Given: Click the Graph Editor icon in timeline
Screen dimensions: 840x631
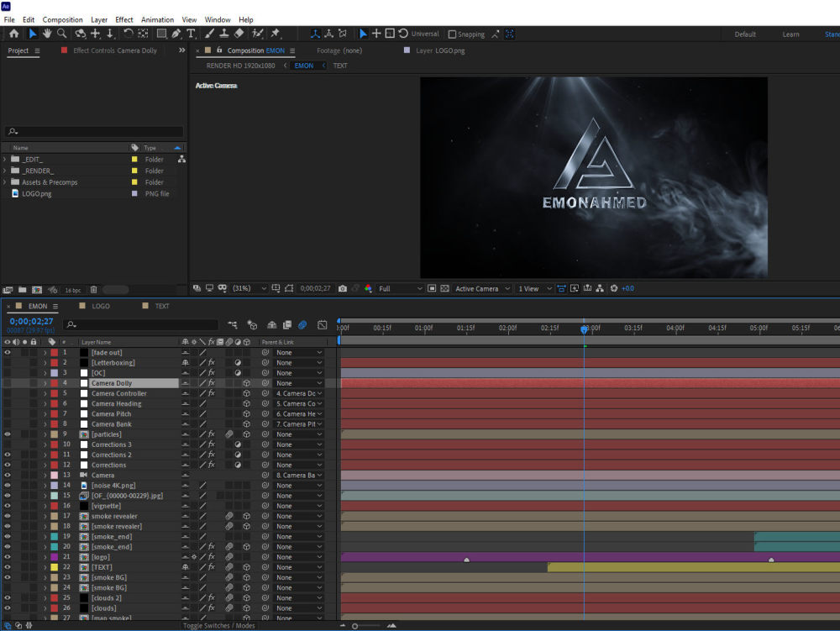Looking at the screenshot, I should click(322, 324).
